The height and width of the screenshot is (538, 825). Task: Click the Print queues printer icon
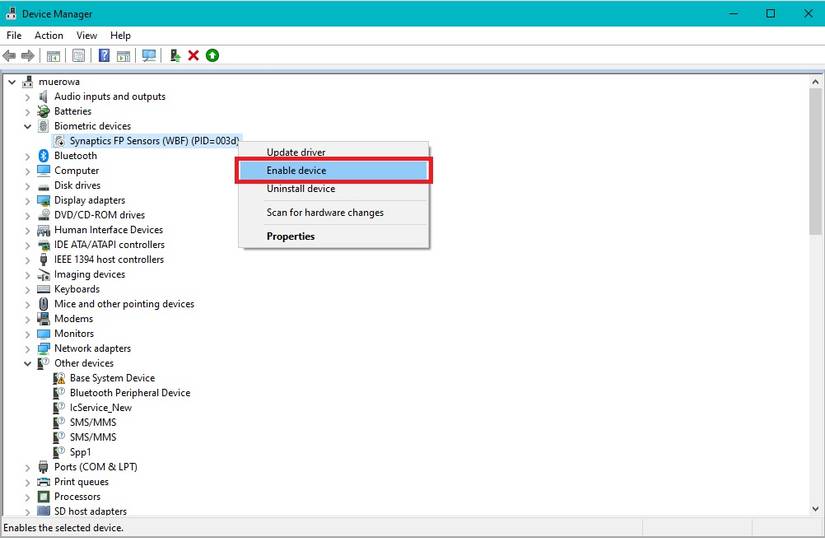tap(44, 482)
